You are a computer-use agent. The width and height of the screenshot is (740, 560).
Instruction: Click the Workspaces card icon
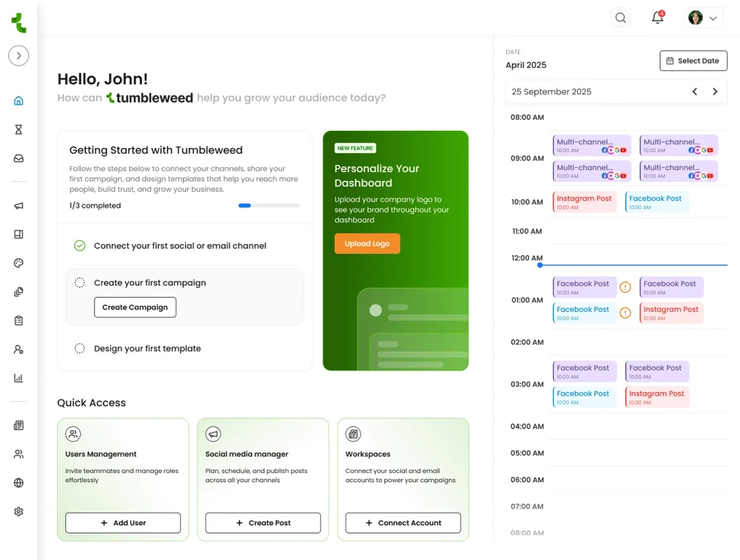tap(353, 433)
